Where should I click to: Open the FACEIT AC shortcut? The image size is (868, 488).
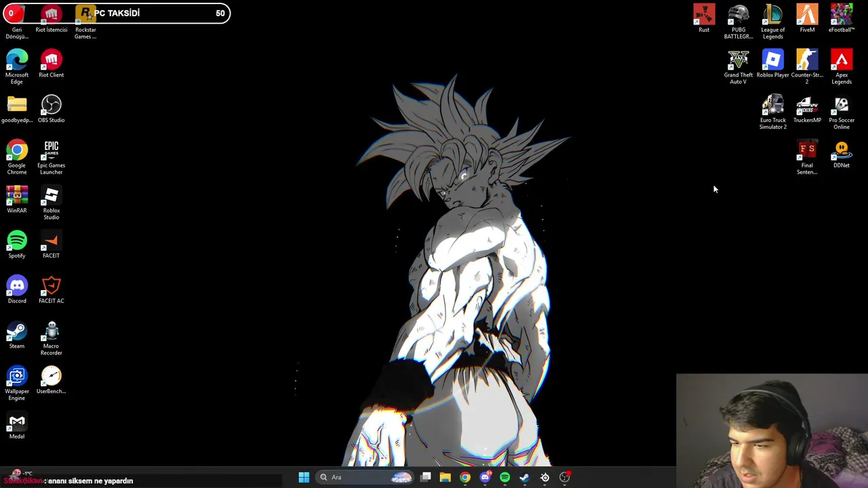tap(51, 289)
